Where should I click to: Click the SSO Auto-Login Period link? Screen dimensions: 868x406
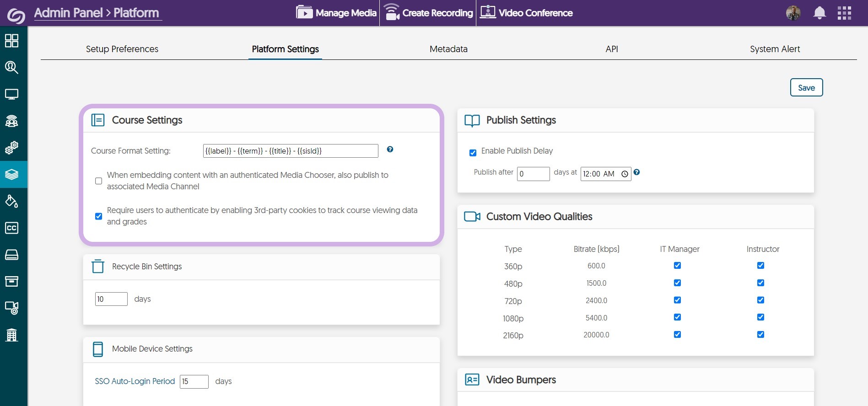[135, 381]
